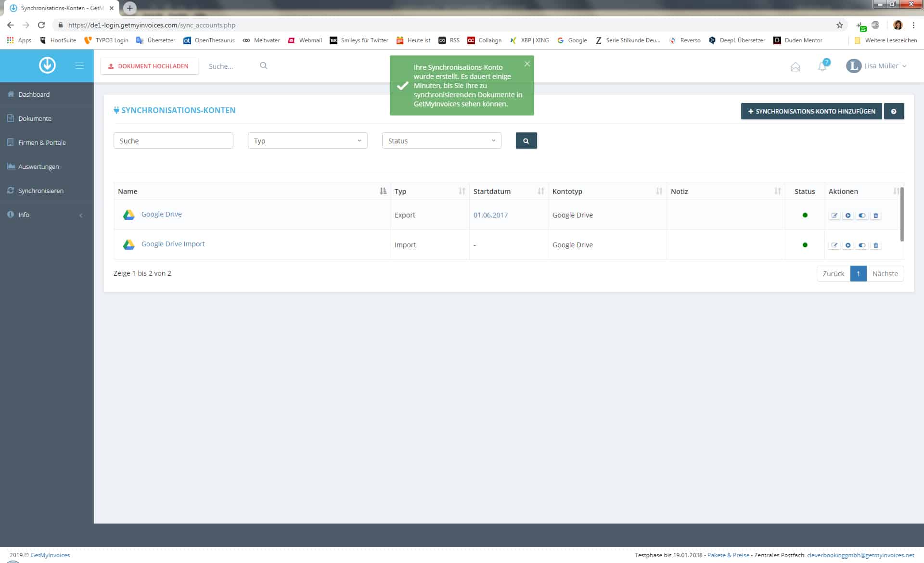Open Firmen & Portale in sidebar
The width and height of the screenshot is (924, 563).
(x=47, y=142)
